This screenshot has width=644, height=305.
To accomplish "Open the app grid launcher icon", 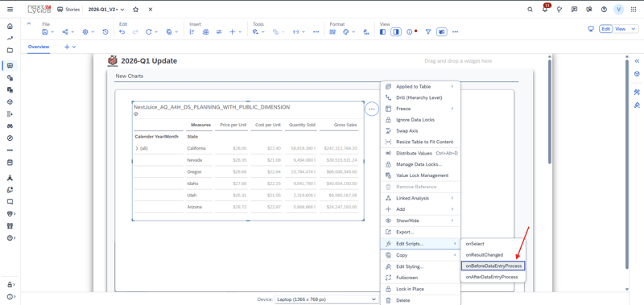I will coord(634,10).
